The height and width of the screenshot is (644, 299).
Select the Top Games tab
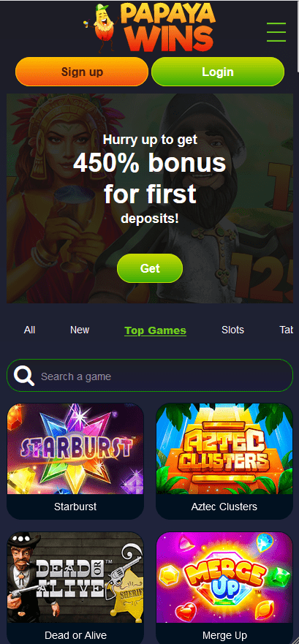coord(155,330)
